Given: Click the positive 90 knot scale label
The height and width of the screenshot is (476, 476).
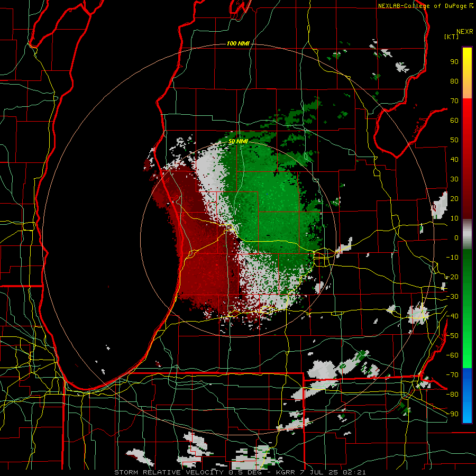Looking at the screenshot, I should tap(454, 62).
